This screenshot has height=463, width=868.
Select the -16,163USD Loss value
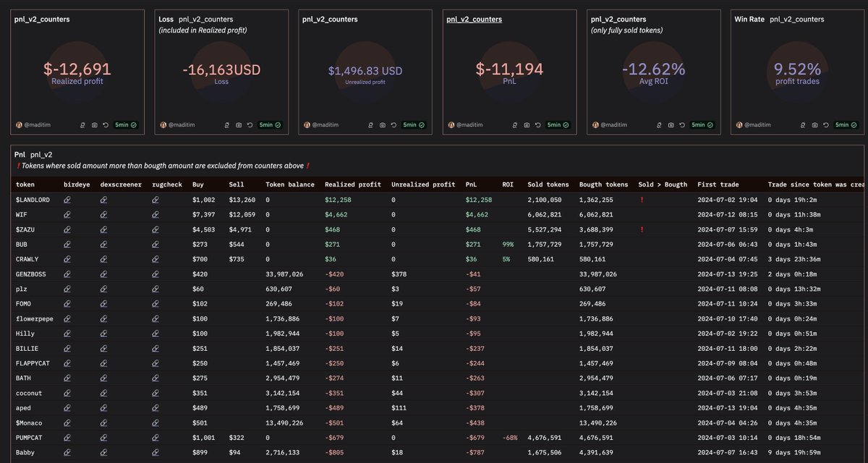coord(221,70)
